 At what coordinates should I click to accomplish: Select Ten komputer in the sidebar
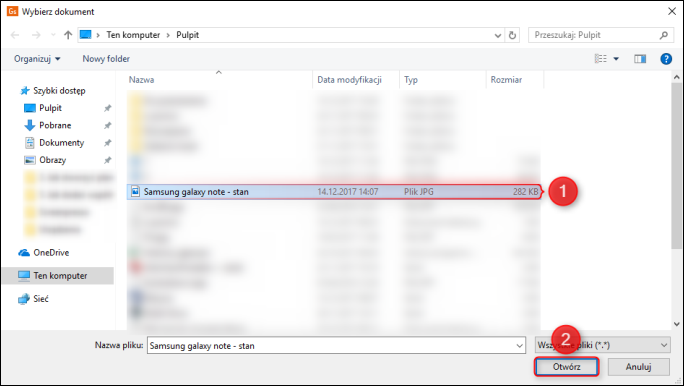(58, 276)
